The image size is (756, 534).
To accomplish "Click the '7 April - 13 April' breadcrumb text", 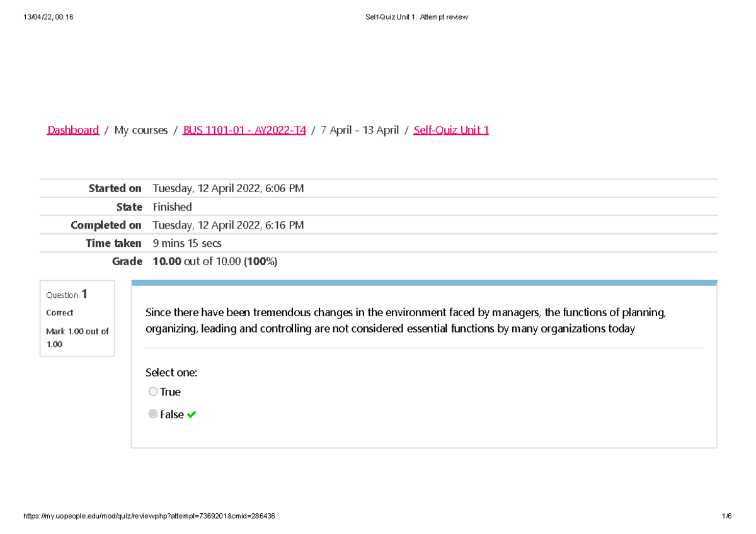I will pos(360,130).
